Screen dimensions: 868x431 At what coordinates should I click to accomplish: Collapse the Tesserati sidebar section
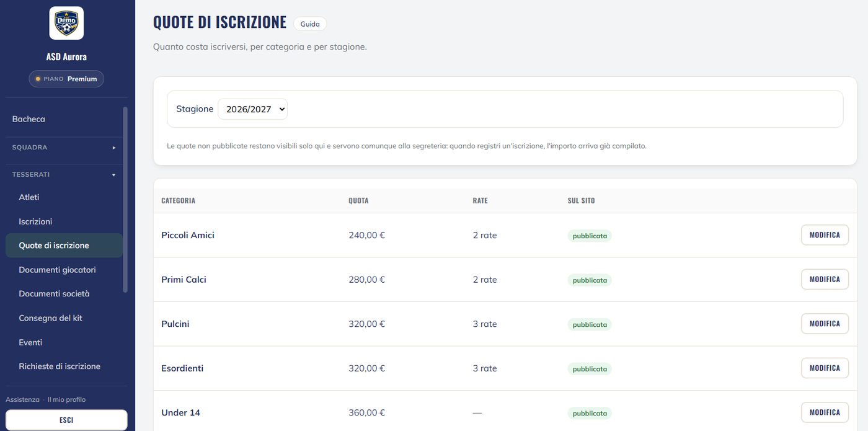(64, 175)
